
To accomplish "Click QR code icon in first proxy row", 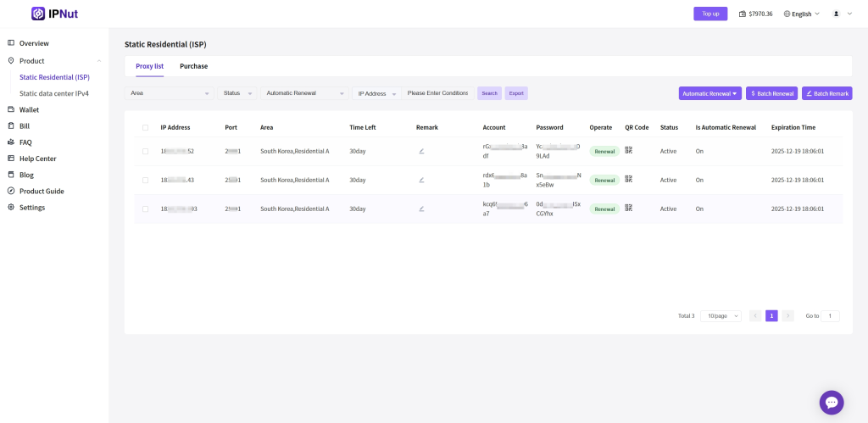I will coord(629,151).
